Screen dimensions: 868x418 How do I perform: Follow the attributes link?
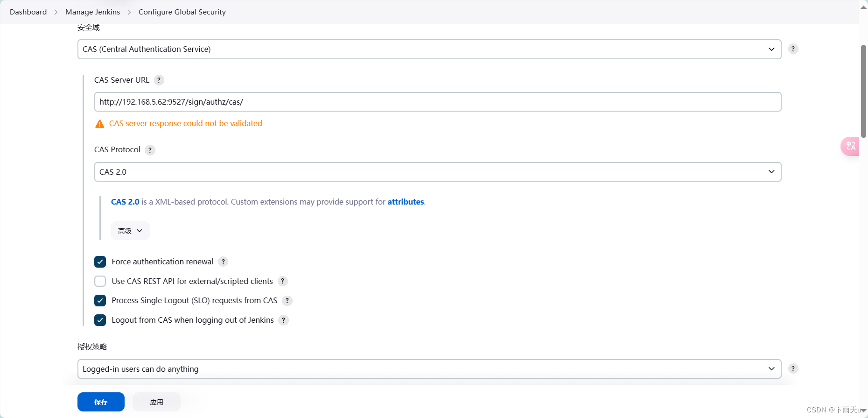pos(406,202)
